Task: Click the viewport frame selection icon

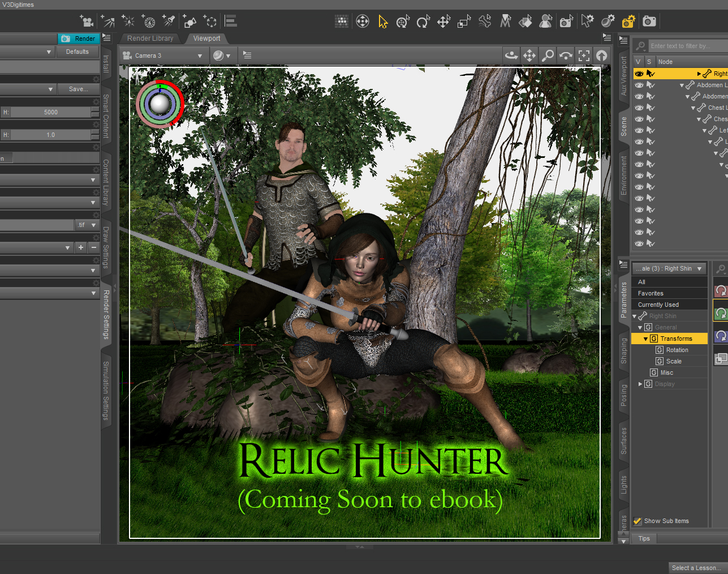Action: point(584,55)
